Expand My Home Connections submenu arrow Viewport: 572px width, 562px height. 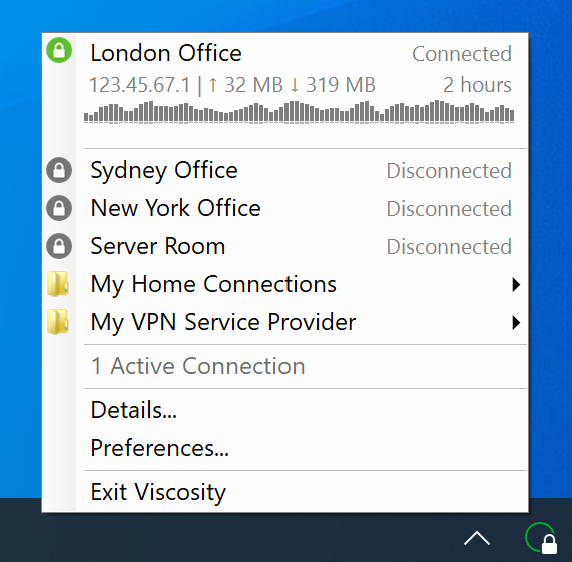(x=516, y=284)
